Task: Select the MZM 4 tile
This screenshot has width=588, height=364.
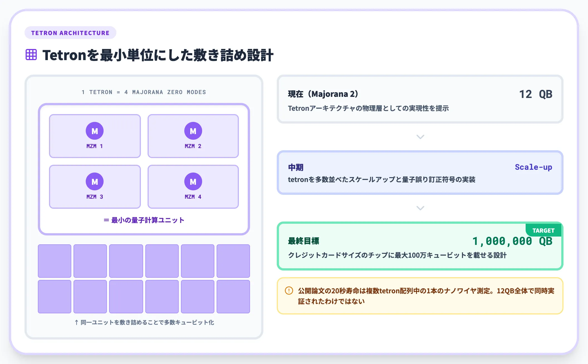Action: point(193,187)
